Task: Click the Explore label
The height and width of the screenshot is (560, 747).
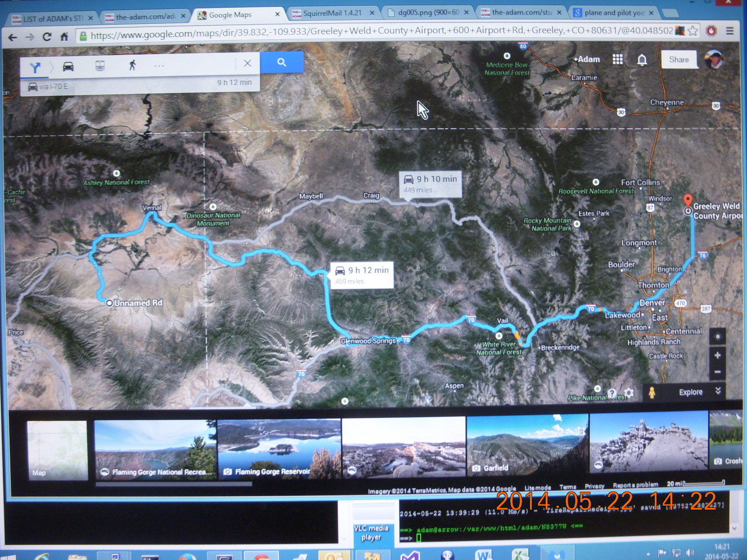Action: [x=691, y=392]
